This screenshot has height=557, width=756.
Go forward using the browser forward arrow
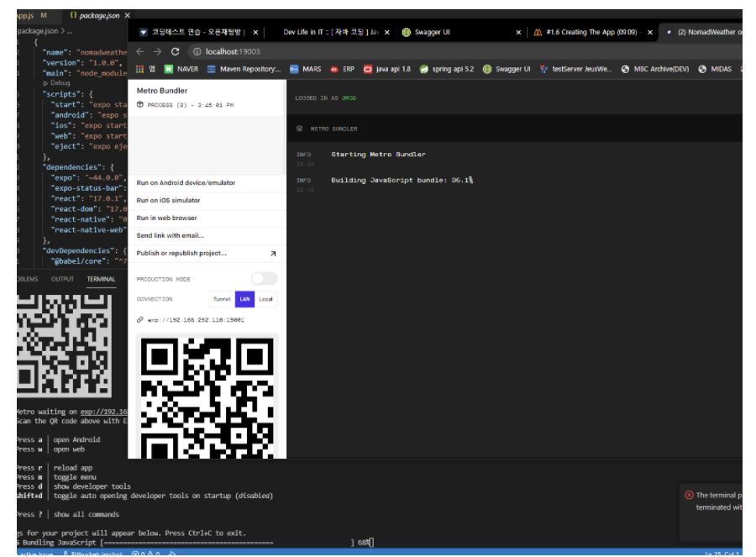click(x=158, y=51)
